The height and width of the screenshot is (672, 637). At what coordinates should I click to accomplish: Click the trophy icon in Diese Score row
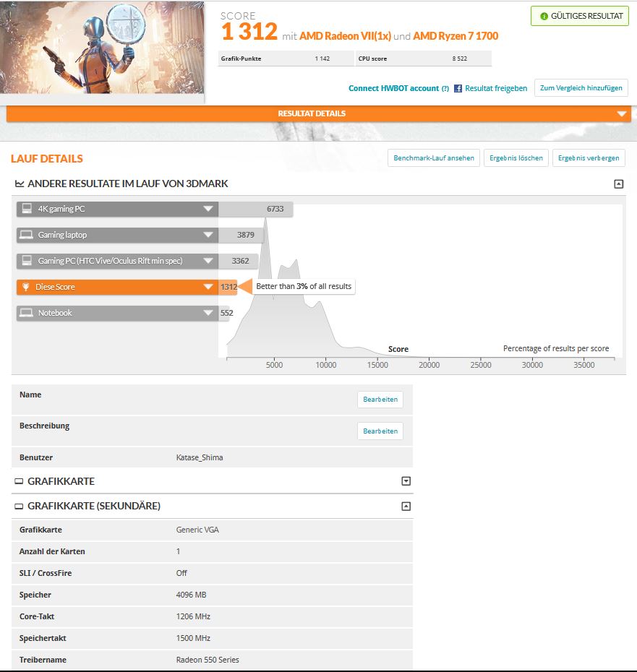[x=26, y=287]
